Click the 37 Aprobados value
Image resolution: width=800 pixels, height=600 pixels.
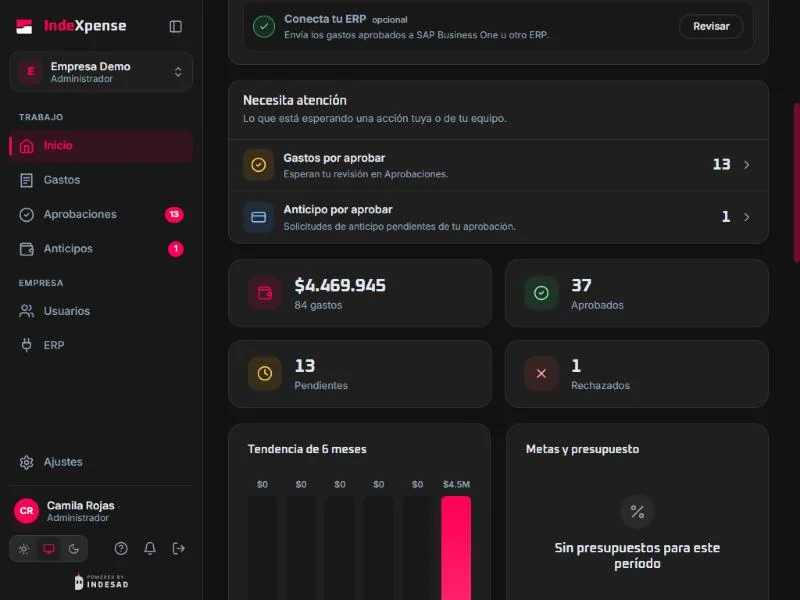pyautogui.click(x=581, y=286)
